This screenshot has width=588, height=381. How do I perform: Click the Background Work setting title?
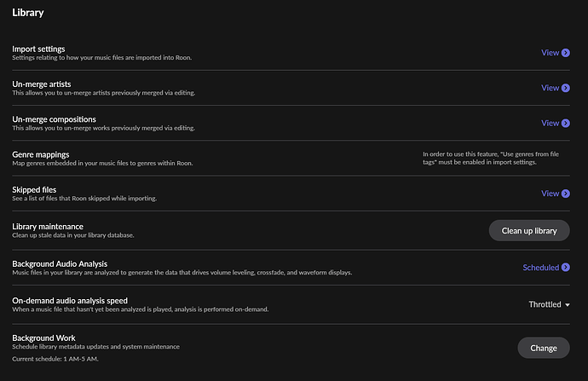pos(43,338)
